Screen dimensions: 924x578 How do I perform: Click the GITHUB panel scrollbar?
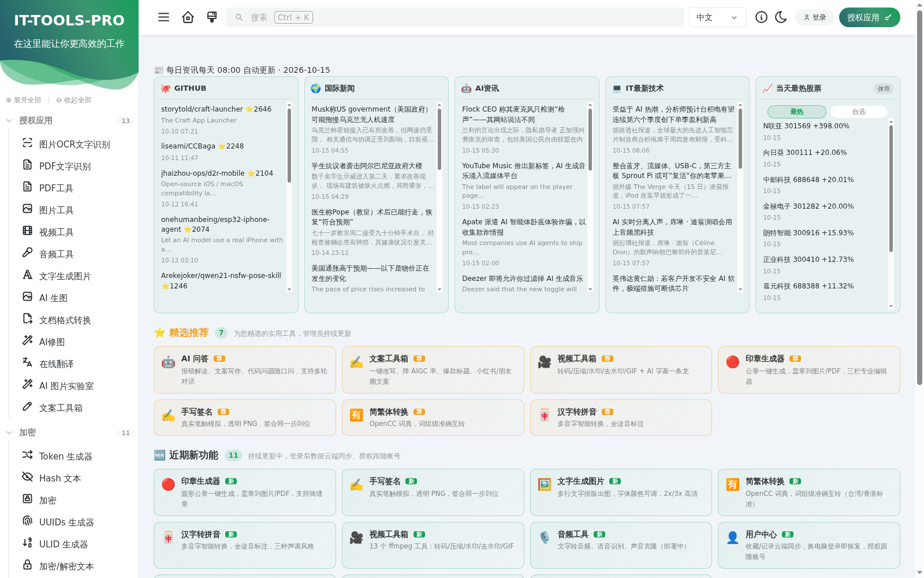(x=289, y=197)
